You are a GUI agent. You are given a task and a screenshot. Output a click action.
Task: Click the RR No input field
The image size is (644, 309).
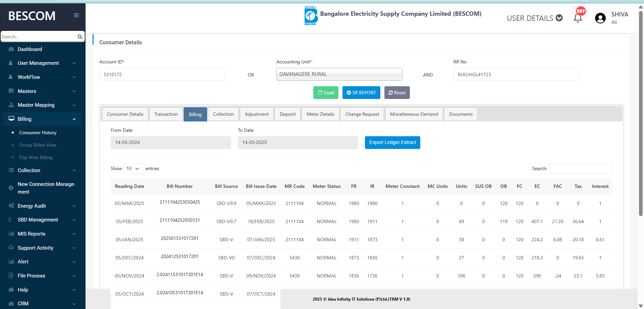pos(517,74)
